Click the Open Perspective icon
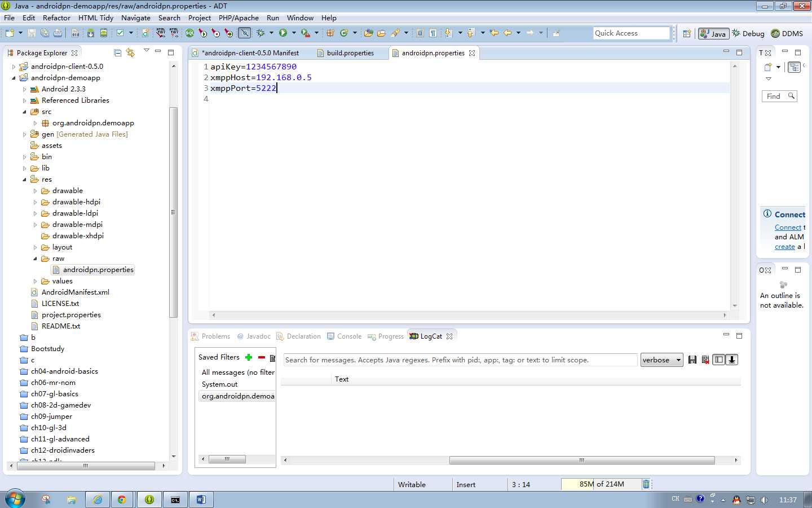 687,33
